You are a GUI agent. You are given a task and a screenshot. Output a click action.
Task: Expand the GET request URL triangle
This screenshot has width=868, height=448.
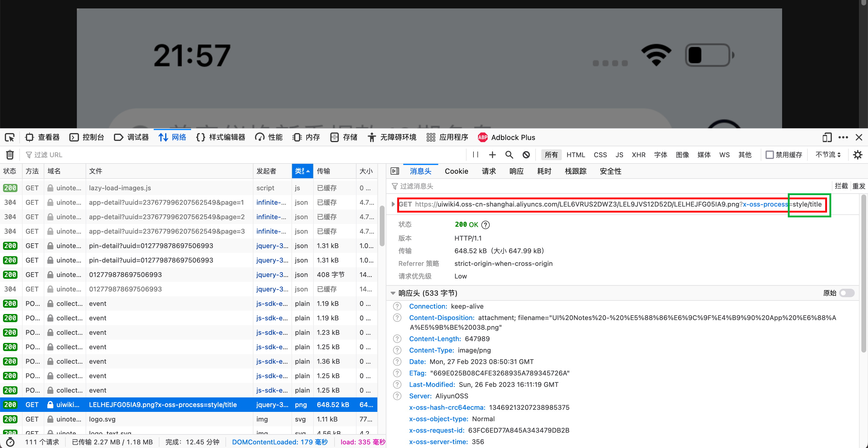point(393,204)
